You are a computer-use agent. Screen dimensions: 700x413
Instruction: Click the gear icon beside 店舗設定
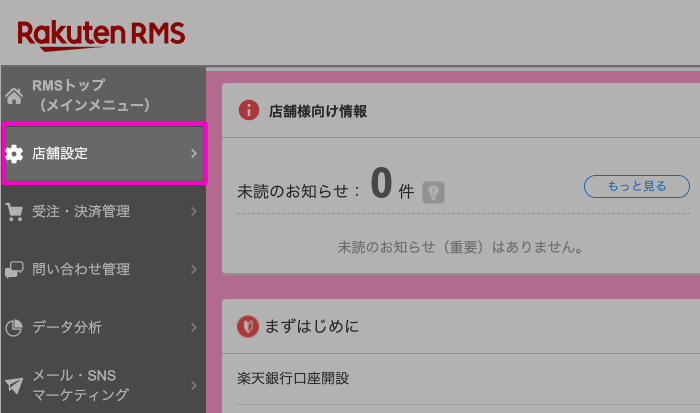tap(14, 154)
